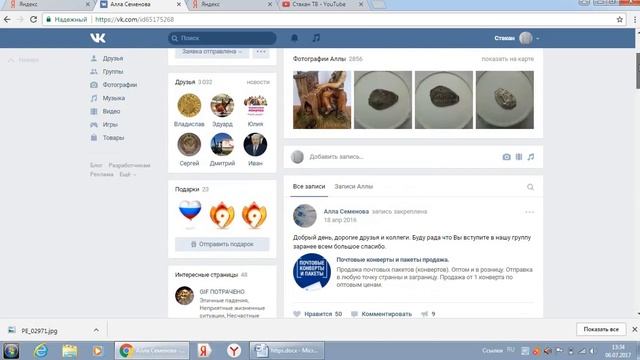This screenshot has height=360, width=640.
Task: Open friend Владислав's avatar
Action: (189, 105)
